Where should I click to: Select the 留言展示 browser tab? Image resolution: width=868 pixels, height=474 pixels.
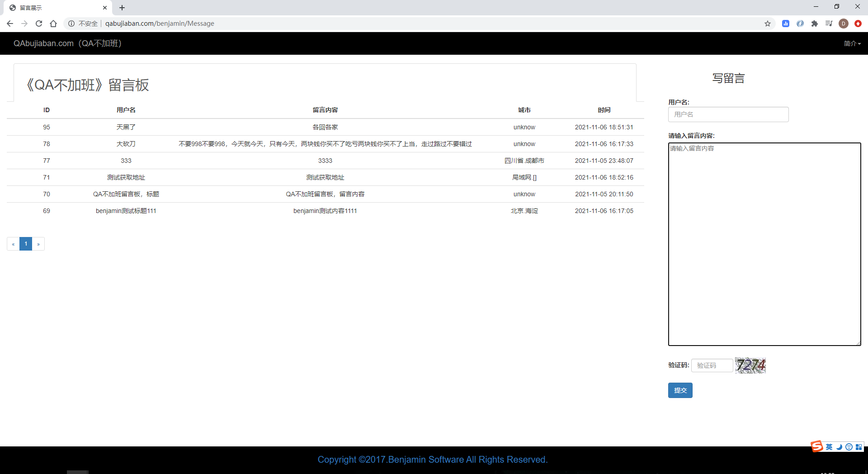(58, 8)
